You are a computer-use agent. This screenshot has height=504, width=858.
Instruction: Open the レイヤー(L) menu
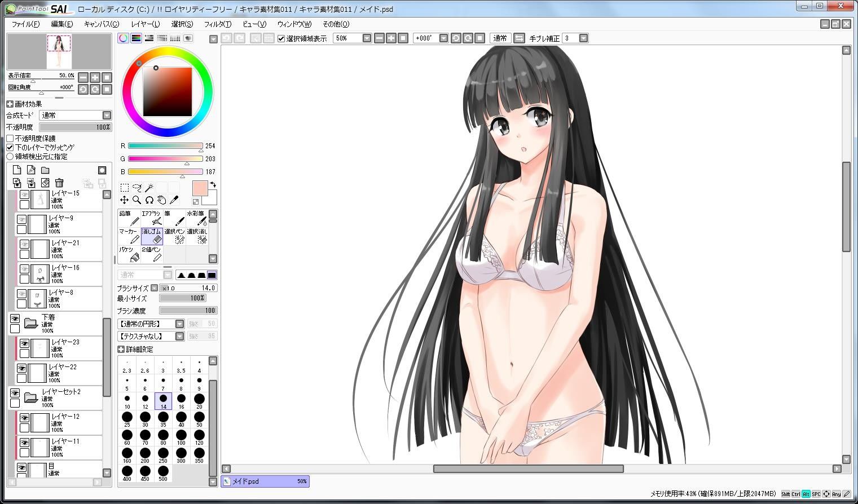pyautogui.click(x=146, y=24)
